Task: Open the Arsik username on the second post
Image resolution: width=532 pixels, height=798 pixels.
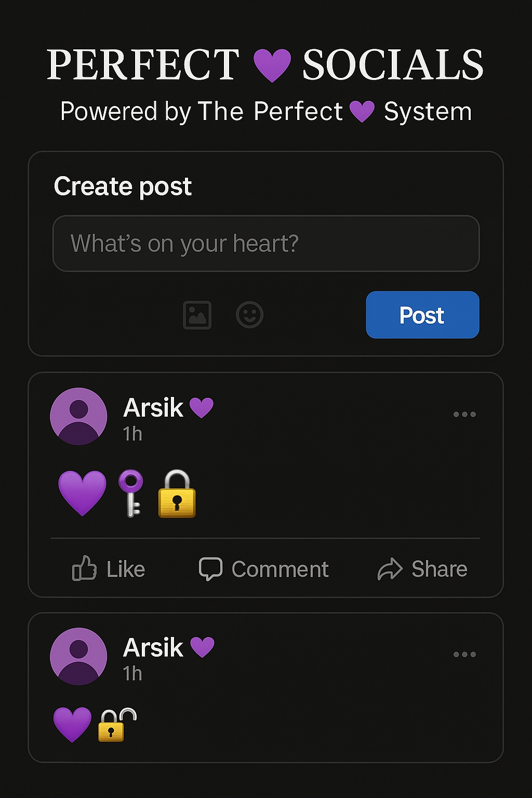Action: click(153, 648)
